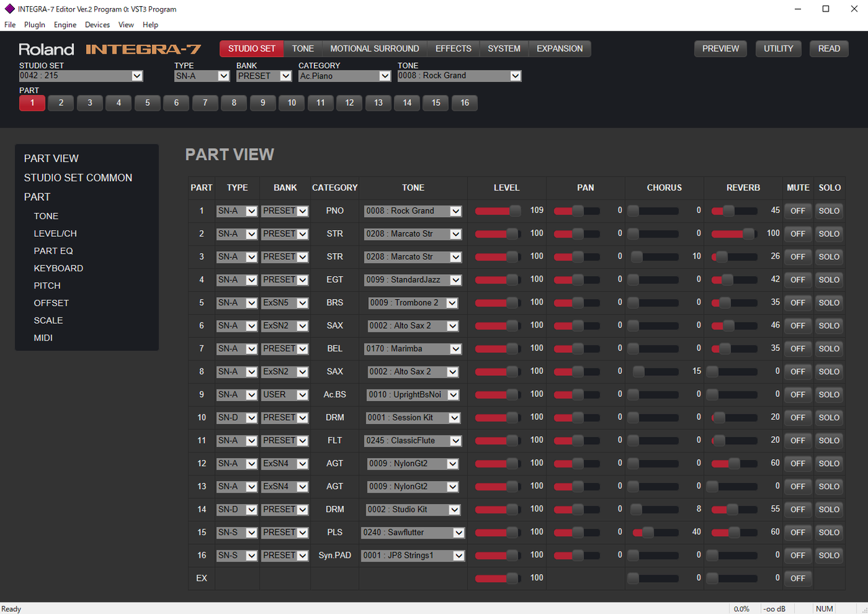This screenshot has height=614, width=868.
Task: Click the chorus slider for part 8
Action: [655, 371]
